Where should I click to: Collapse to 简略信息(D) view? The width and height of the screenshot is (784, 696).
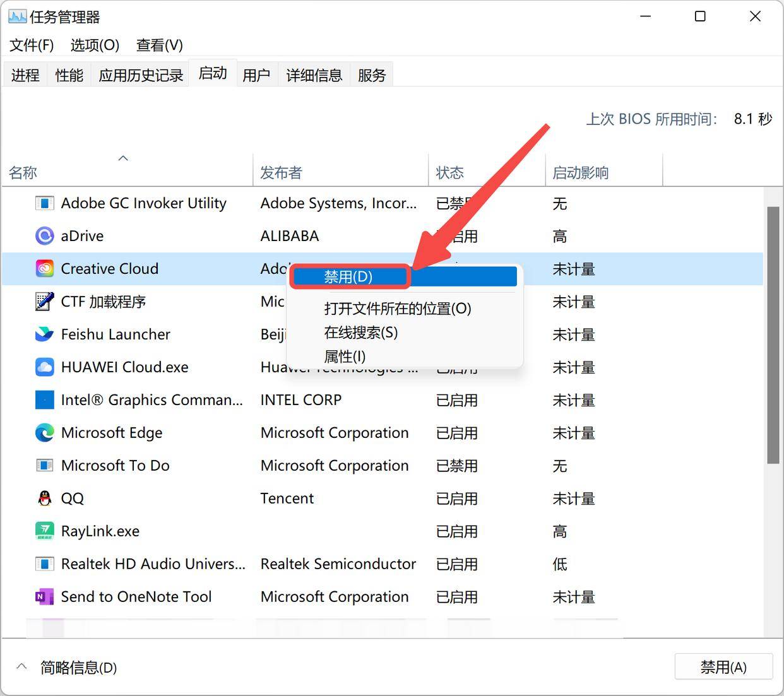point(68,667)
